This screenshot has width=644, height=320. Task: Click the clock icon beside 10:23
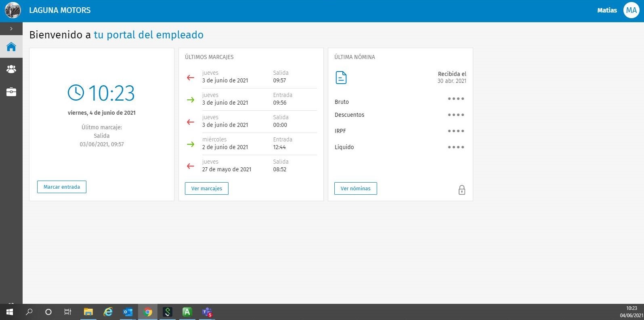click(76, 93)
